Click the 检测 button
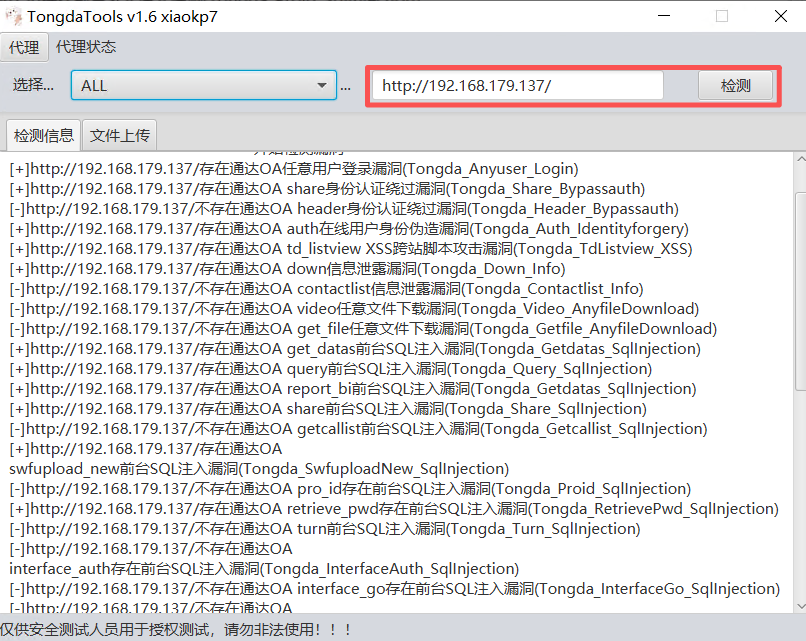The width and height of the screenshot is (806, 641). [x=736, y=85]
